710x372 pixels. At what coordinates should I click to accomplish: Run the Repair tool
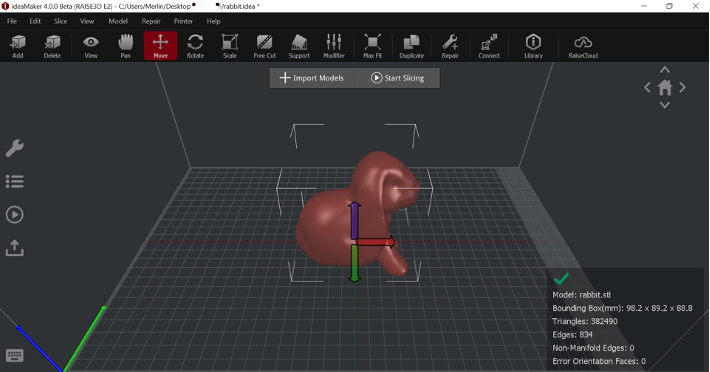[450, 46]
